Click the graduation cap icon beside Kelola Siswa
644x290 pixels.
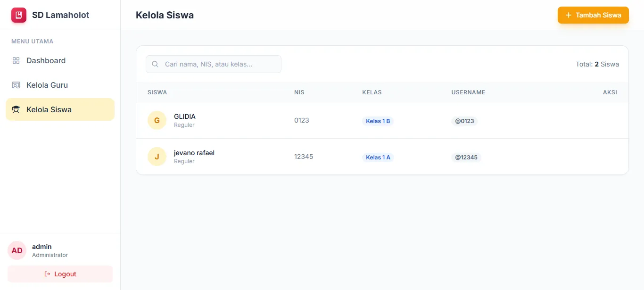pos(16,109)
